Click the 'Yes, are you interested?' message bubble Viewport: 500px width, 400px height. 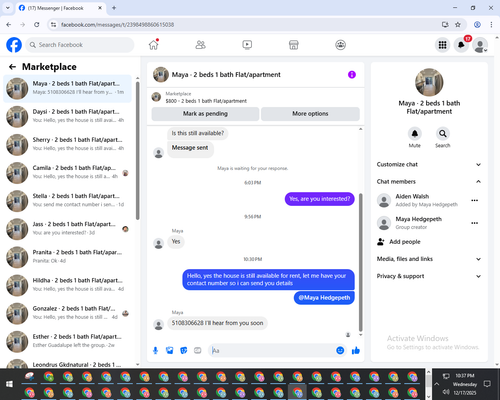(319, 199)
